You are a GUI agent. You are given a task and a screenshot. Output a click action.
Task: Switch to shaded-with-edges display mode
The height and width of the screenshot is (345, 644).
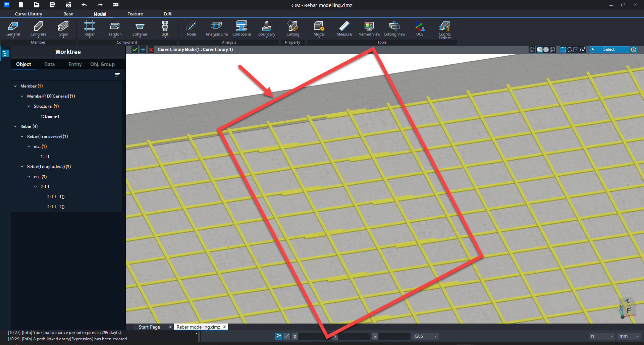(x=540, y=50)
